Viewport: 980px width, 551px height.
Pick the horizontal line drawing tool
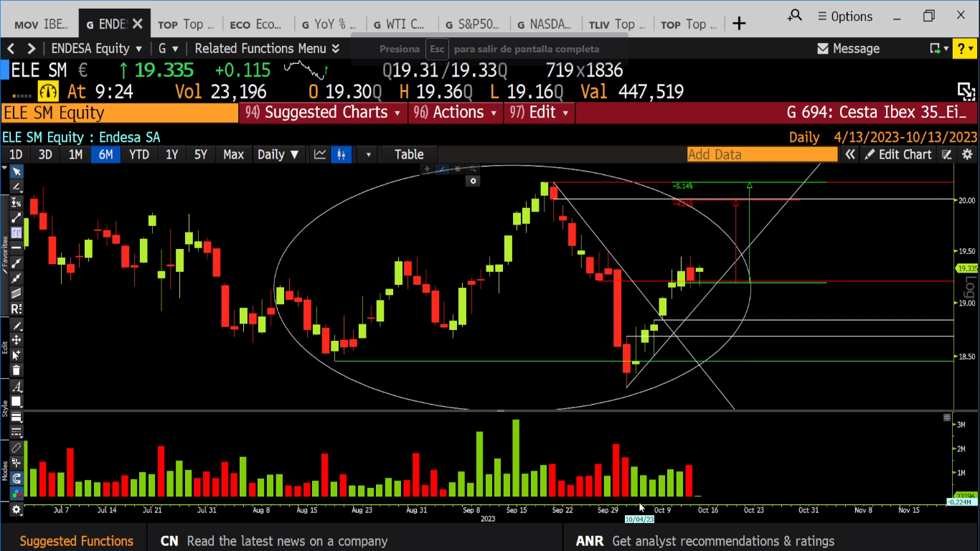pyautogui.click(x=16, y=248)
